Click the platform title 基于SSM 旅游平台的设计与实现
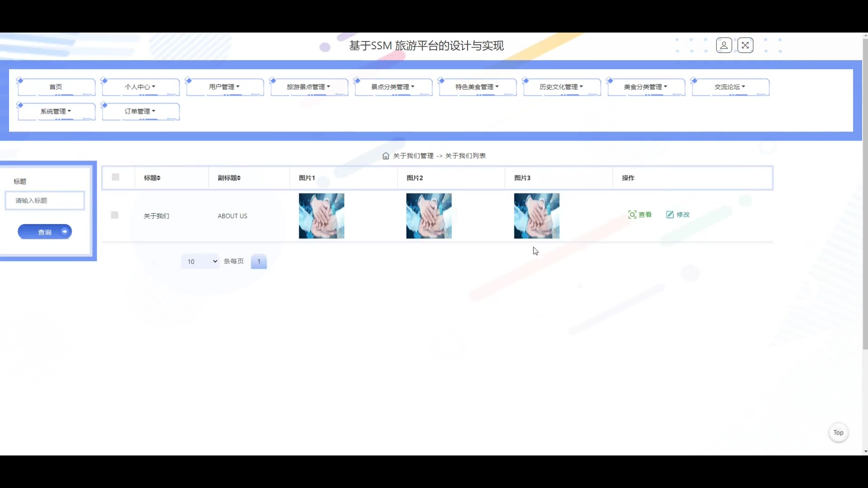Image resolution: width=868 pixels, height=488 pixels. (426, 46)
